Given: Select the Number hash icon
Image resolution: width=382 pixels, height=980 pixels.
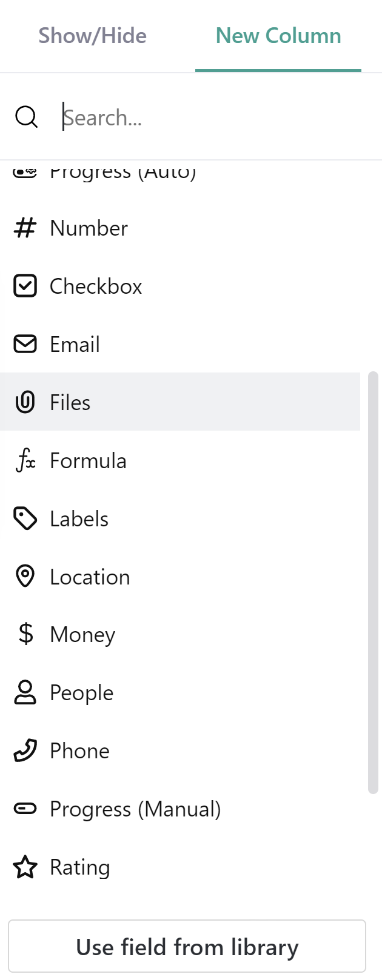Looking at the screenshot, I should tap(25, 228).
